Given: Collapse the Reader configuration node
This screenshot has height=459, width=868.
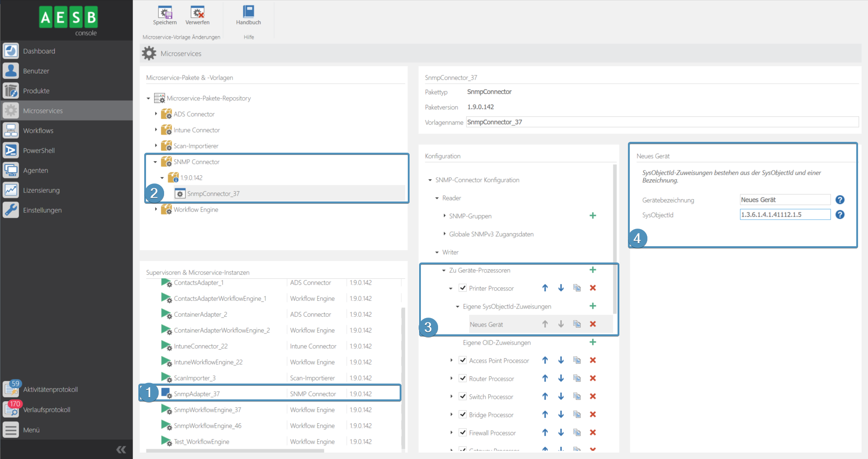Looking at the screenshot, I should (437, 198).
